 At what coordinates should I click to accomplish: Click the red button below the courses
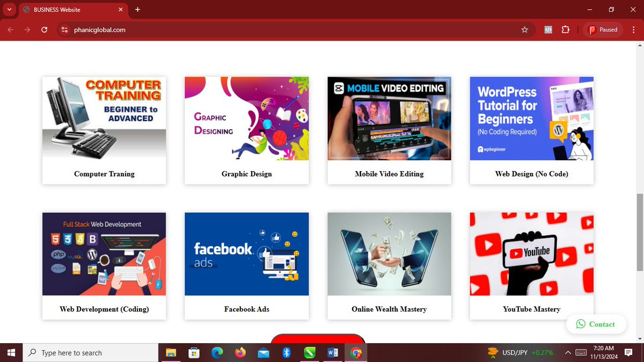click(x=318, y=338)
